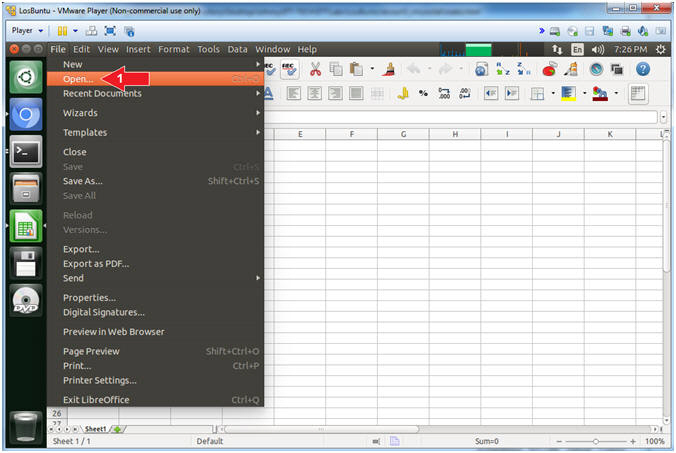Image resolution: width=676 pixels, height=453 pixels.
Task: Toggle Align Left formatting
Action: point(294,93)
